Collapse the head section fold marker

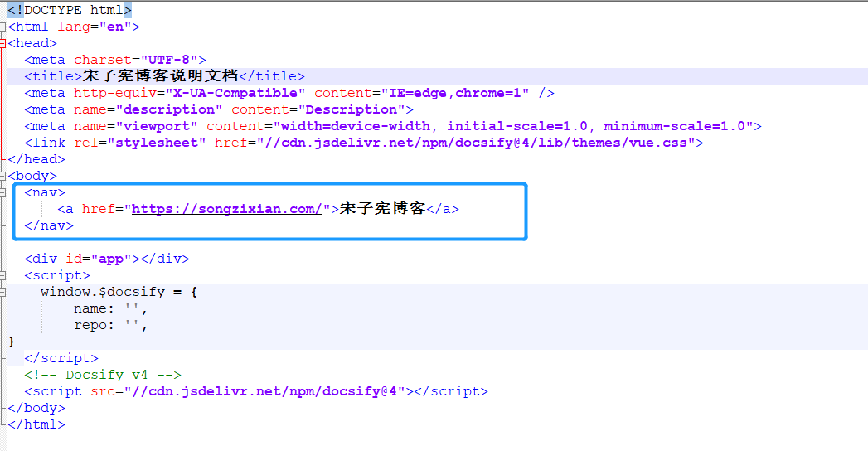point(2,43)
